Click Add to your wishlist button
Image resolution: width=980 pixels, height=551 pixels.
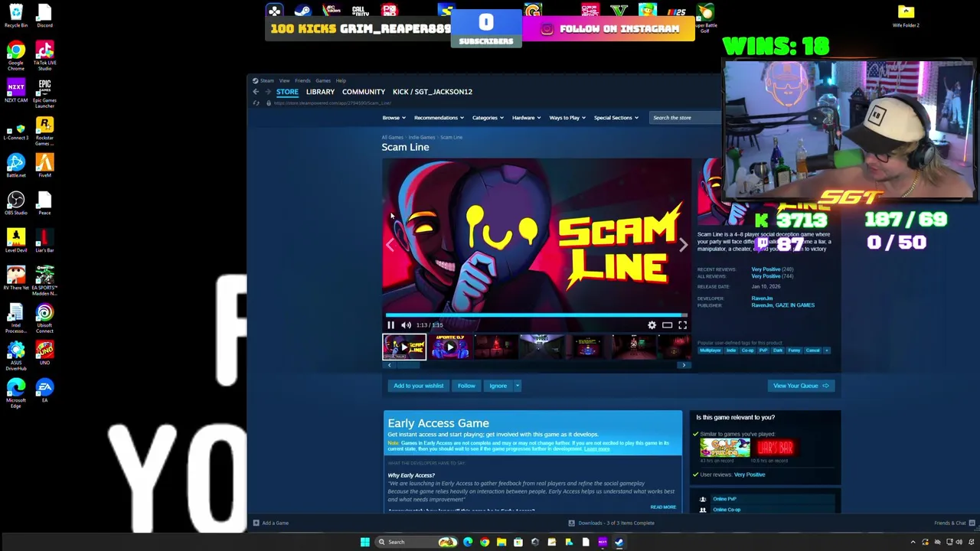click(x=418, y=386)
